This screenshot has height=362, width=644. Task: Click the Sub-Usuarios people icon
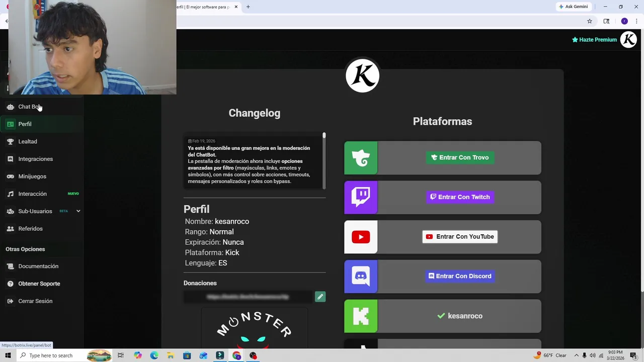(x=10, y=211)
